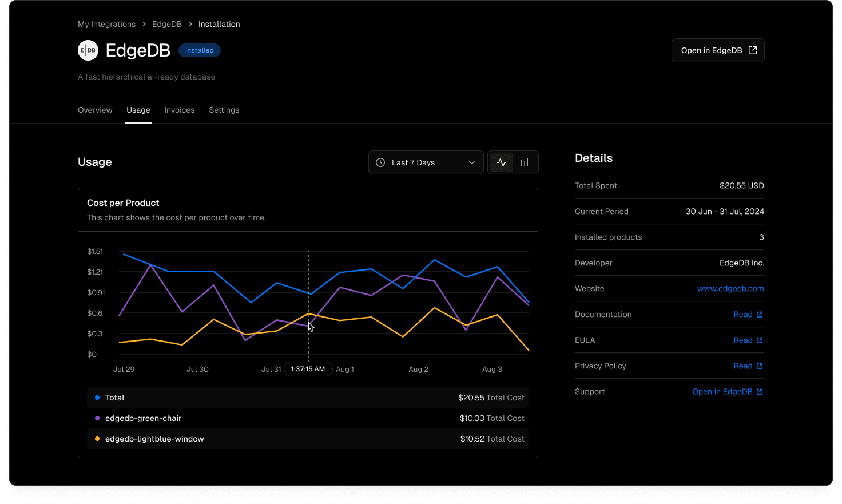Switch to the Settings tab

coord(224,110)
